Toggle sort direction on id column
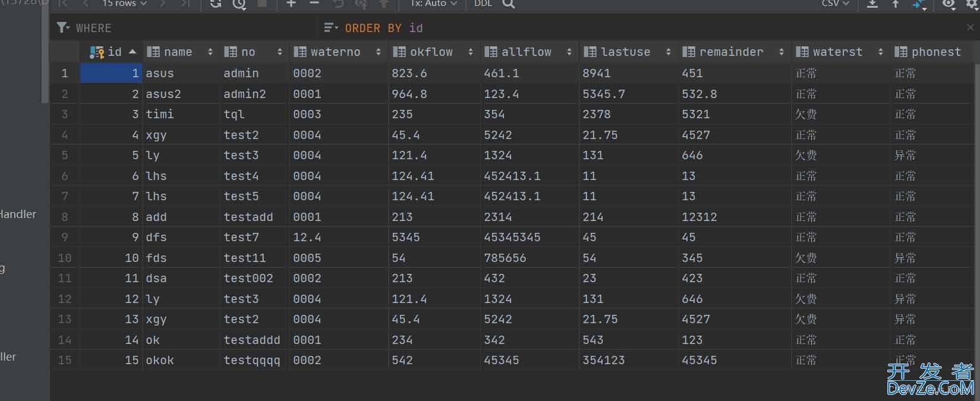The height and width of the screenshot is (401, 980). 132,52
